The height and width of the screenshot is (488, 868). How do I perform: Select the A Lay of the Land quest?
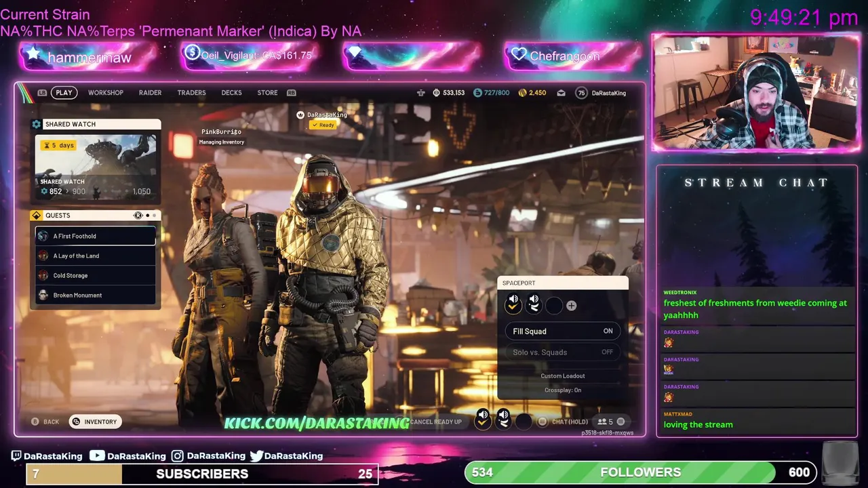point(96,256)
